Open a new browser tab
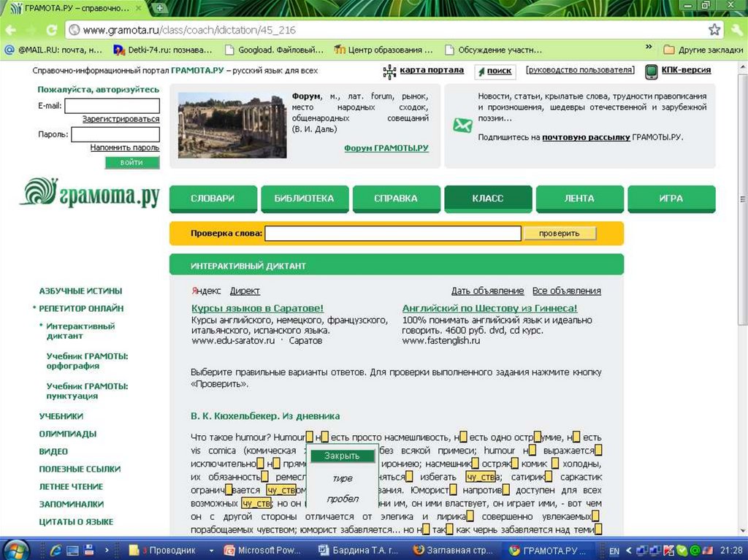 coord(160,7)
